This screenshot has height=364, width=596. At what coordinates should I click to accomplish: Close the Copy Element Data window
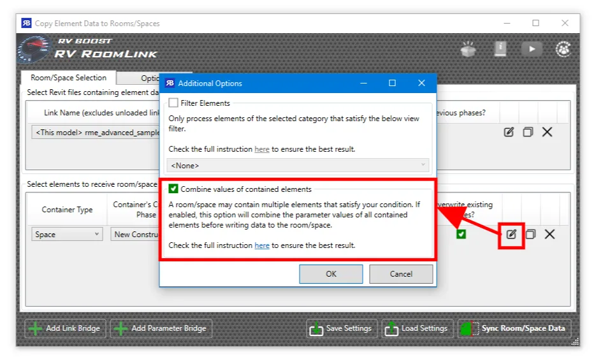coord(565,23)
